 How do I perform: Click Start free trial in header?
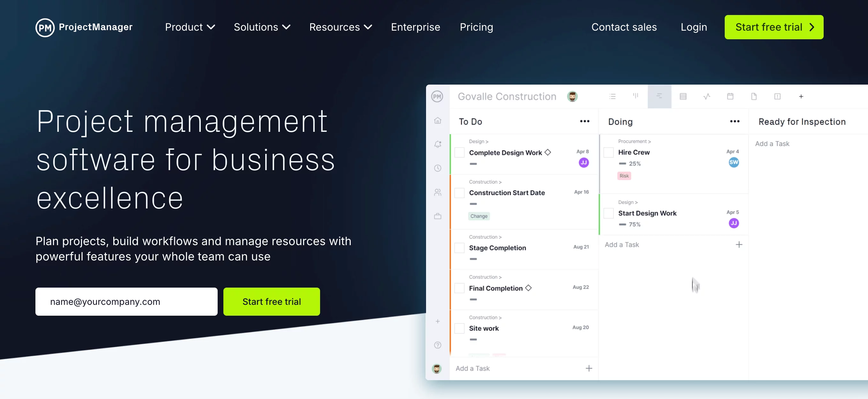point(774,27)
